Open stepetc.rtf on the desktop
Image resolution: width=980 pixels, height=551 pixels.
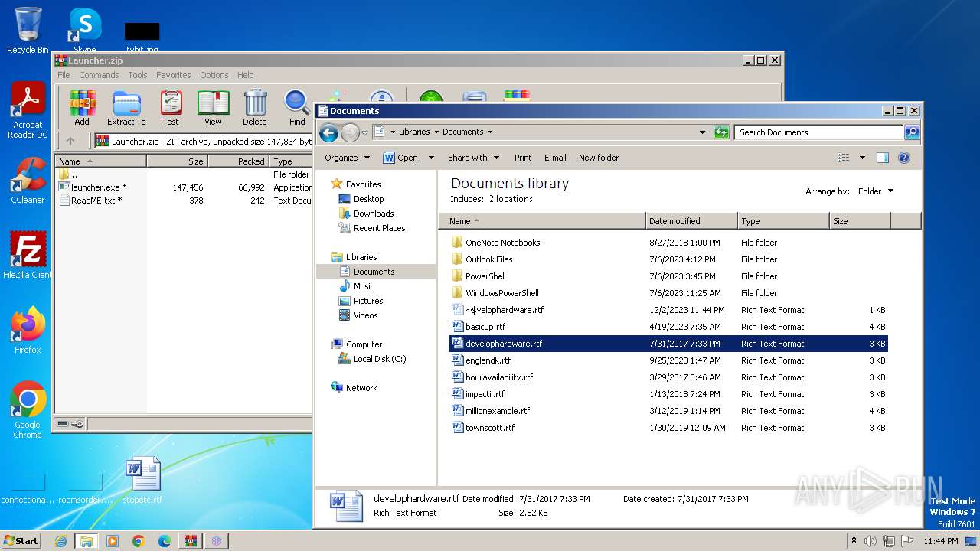point(143,481)
